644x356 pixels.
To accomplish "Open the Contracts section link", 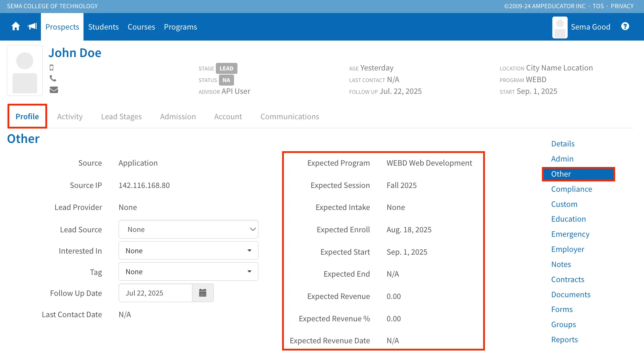I will (x=568, y=279).
